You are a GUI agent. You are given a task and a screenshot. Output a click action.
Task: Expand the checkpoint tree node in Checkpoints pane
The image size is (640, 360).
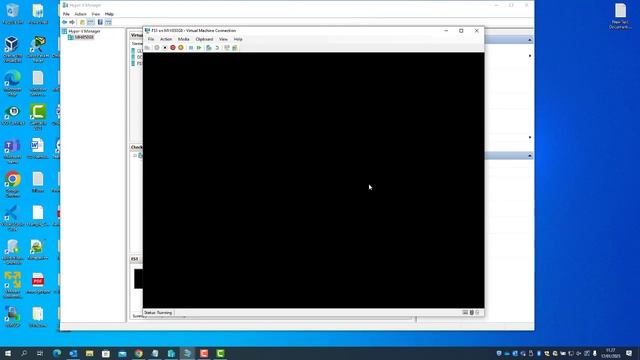click(135, 156)
